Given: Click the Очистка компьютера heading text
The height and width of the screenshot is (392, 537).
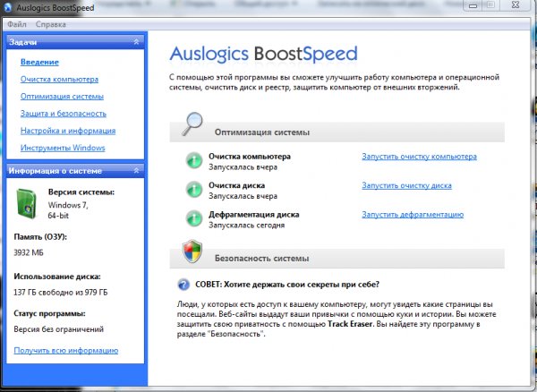Looking at the screenshot, I should click(x=250, y=157).
